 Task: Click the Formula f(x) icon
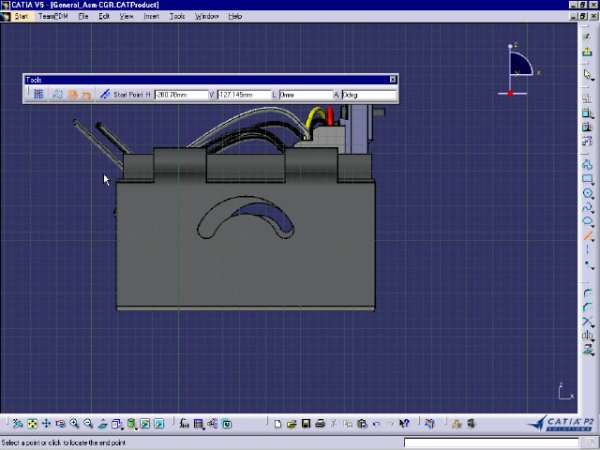pyautogui.click(x=184, y=424)
